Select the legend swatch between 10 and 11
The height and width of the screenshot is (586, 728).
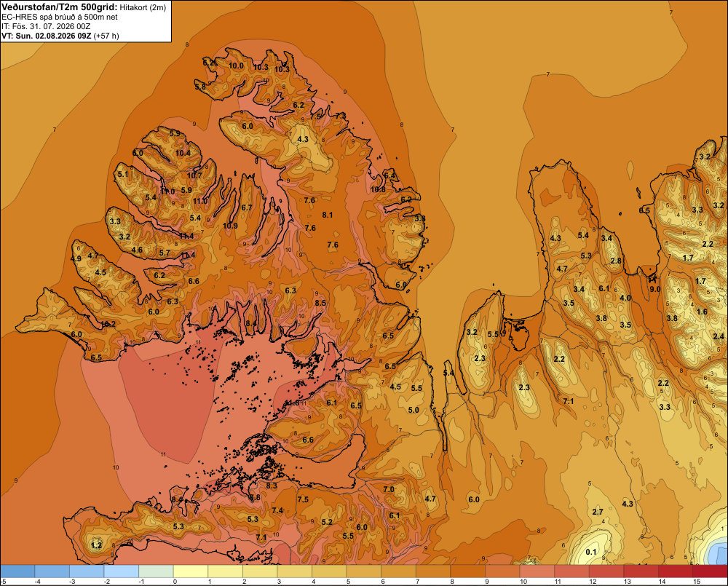coord(537,571)
